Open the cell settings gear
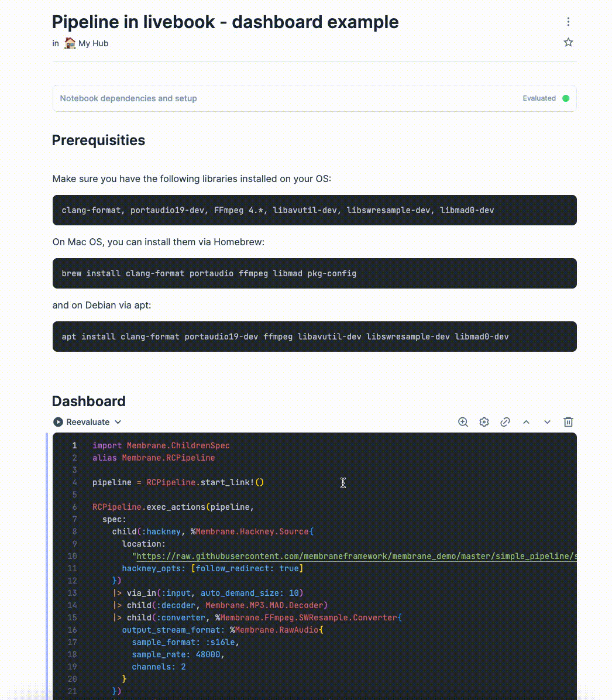This screenshot has height=700, width=612. click(484, 422)
